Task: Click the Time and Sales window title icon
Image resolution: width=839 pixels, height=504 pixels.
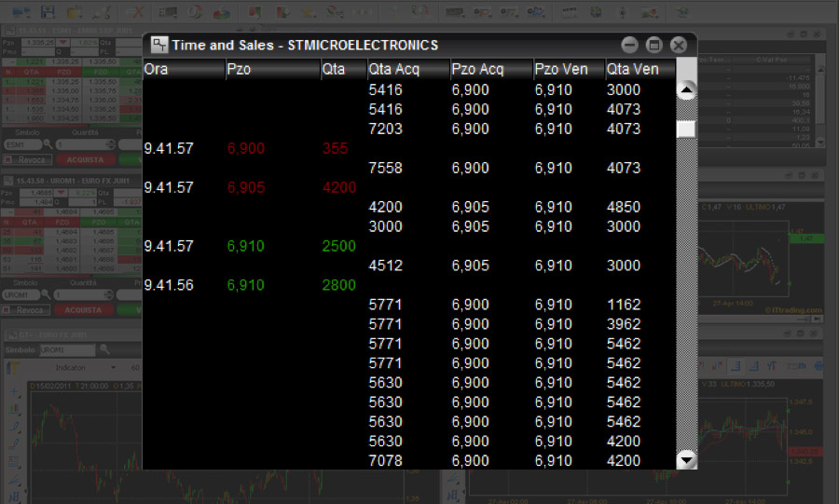Action: 158,45
